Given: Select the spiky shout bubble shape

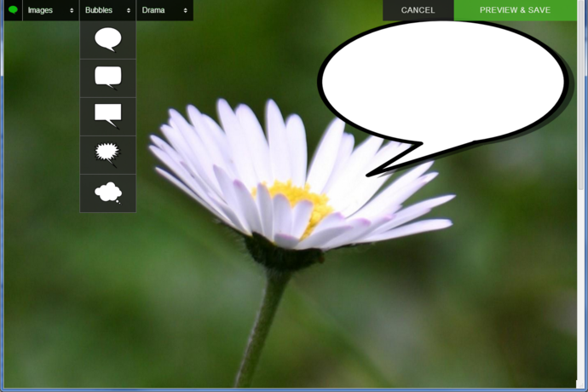Looking at the screenshot, I should coord(108,155).
